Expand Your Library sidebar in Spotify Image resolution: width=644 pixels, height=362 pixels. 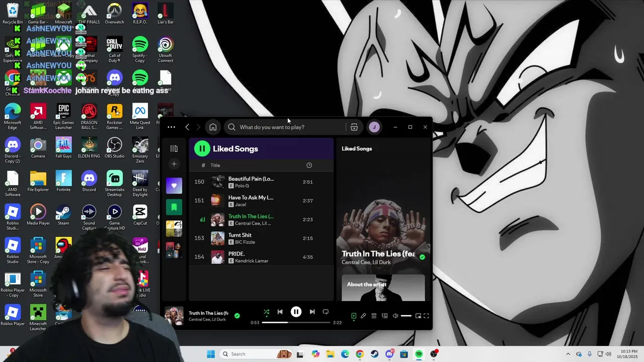click(174, 148)
